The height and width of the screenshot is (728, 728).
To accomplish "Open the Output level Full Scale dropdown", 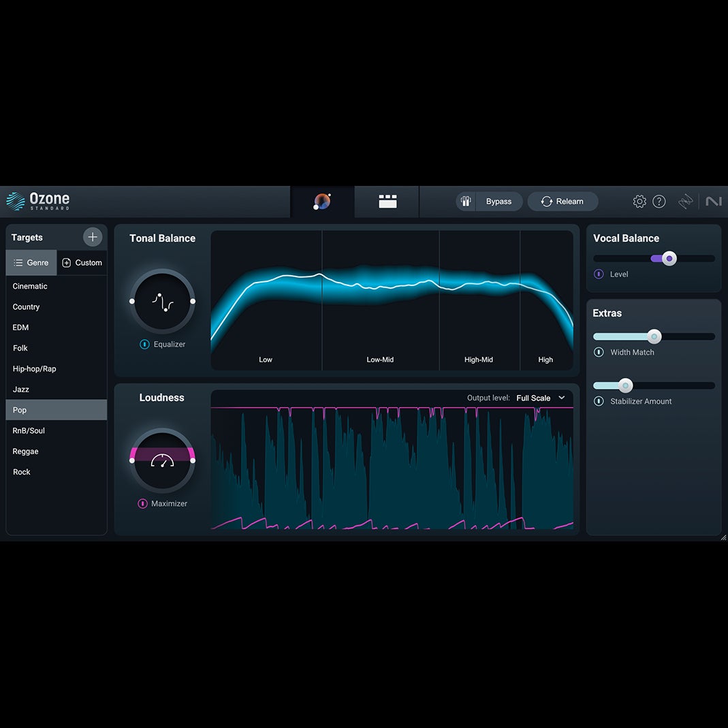I will tap(541, 398).
